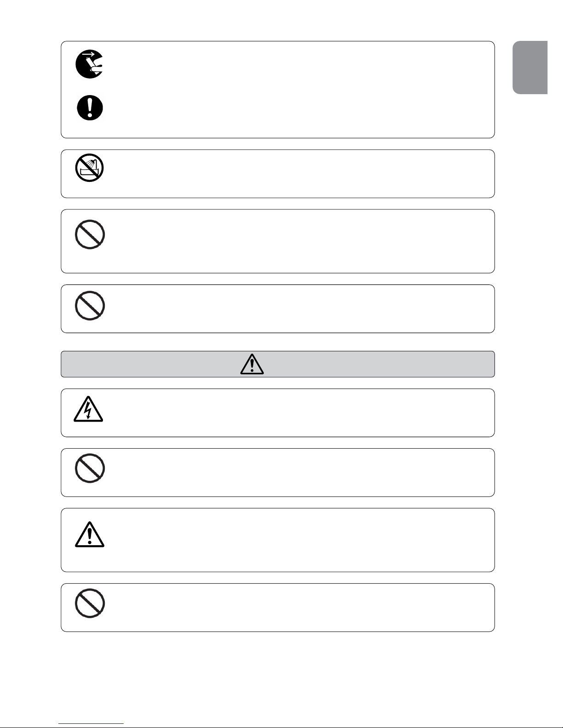Click warning triangle inside the gray banner
The width and height of the screenshot is (563, 728).
[x=252, y=364]
